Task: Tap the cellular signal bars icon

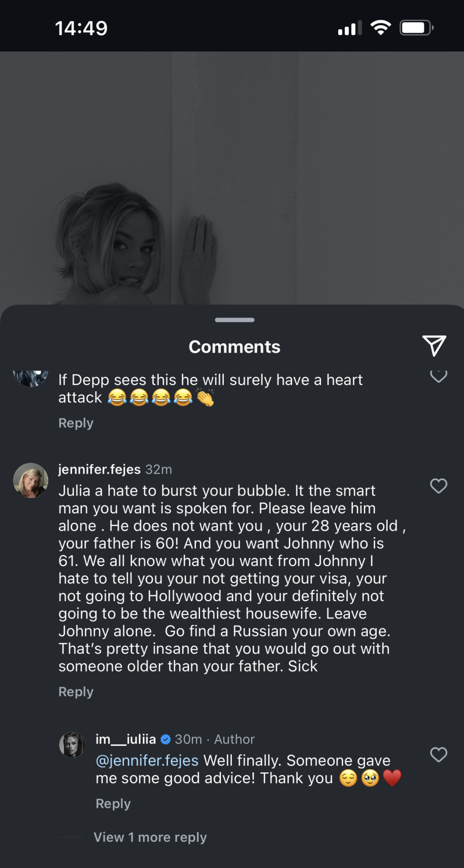Action: coord(349,28)
